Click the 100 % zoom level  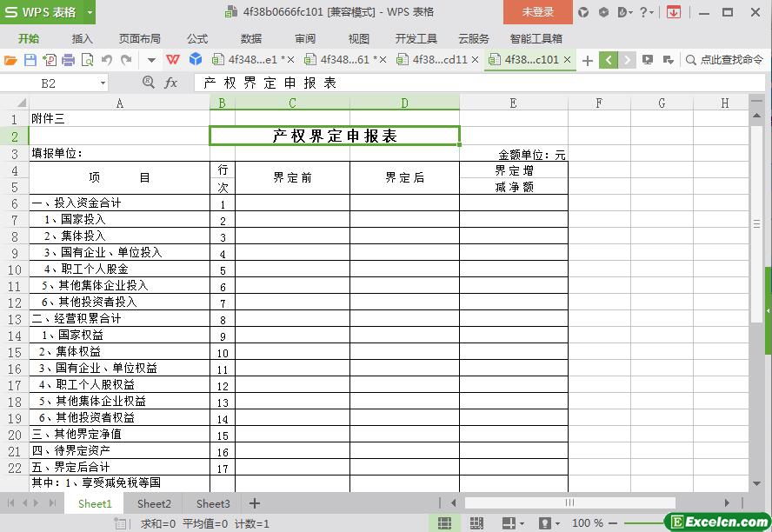(x=588, y=523)
